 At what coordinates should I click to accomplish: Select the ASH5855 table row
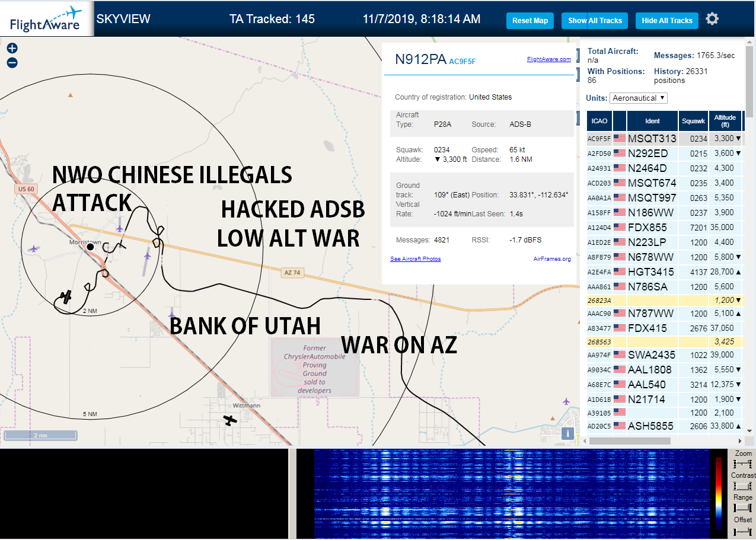point(664,426)
